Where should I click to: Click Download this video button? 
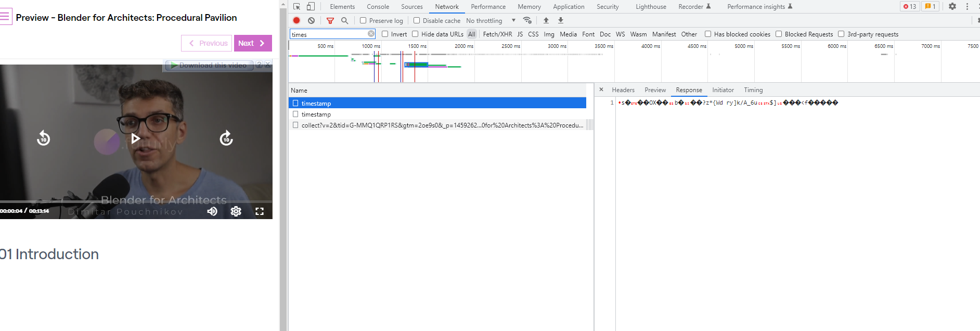click(x=209, y=65)
